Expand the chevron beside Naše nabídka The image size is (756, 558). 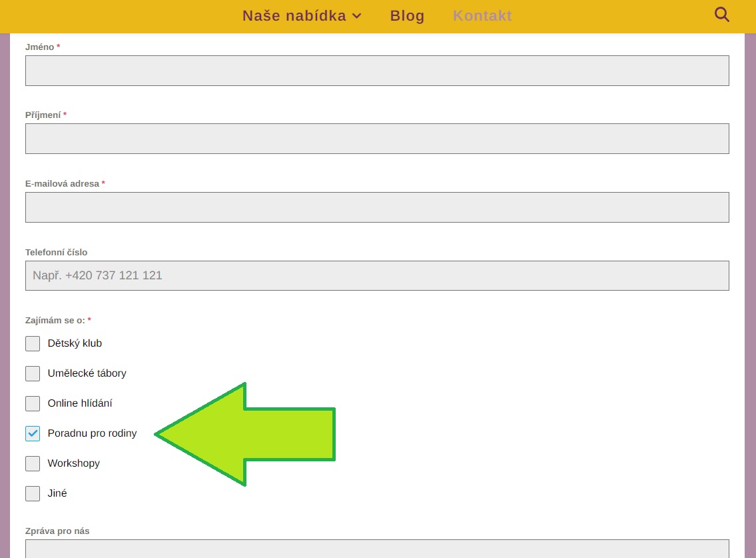pos(356,16)
